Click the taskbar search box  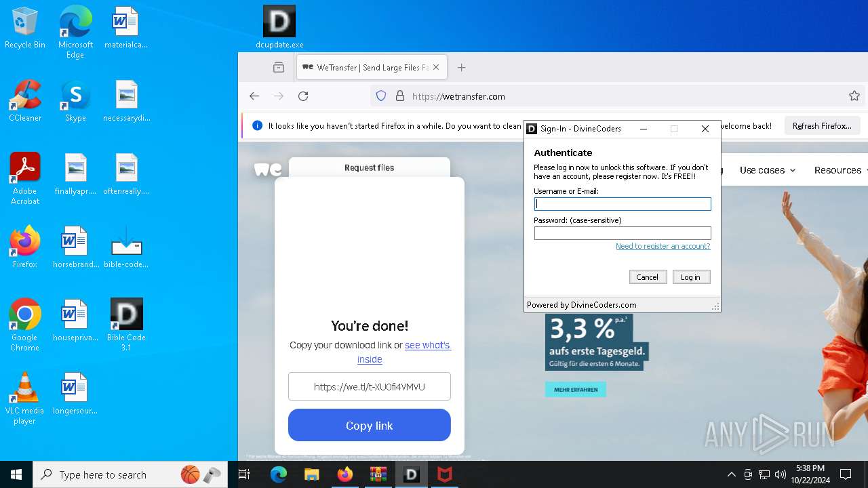pyautogui.click(x=132, y=474)
